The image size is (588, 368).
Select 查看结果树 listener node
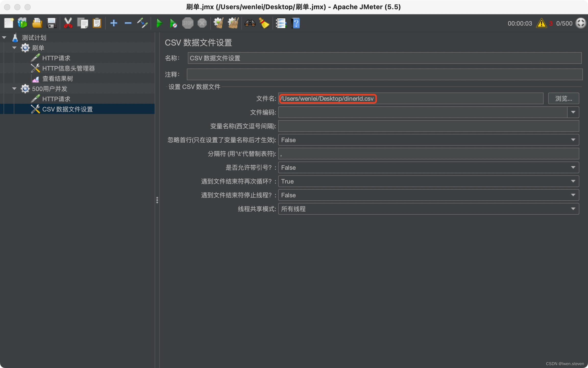[57, 78]
